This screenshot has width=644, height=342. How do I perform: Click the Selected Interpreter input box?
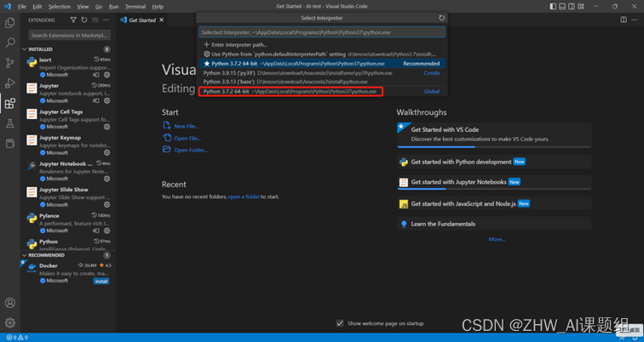(x=322, y=32)
